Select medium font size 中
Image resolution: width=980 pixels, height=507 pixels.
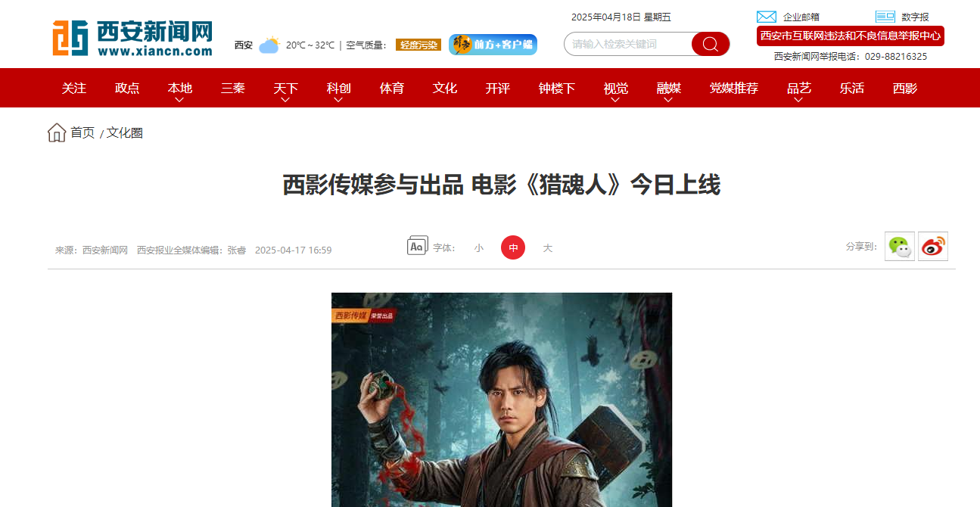pyautogui.click(x=513, y=247)
